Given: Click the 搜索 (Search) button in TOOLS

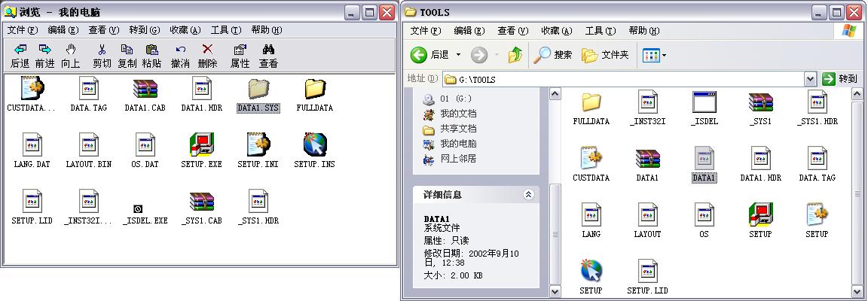Looking at the screenshot, I should click(x=552, y=55).
